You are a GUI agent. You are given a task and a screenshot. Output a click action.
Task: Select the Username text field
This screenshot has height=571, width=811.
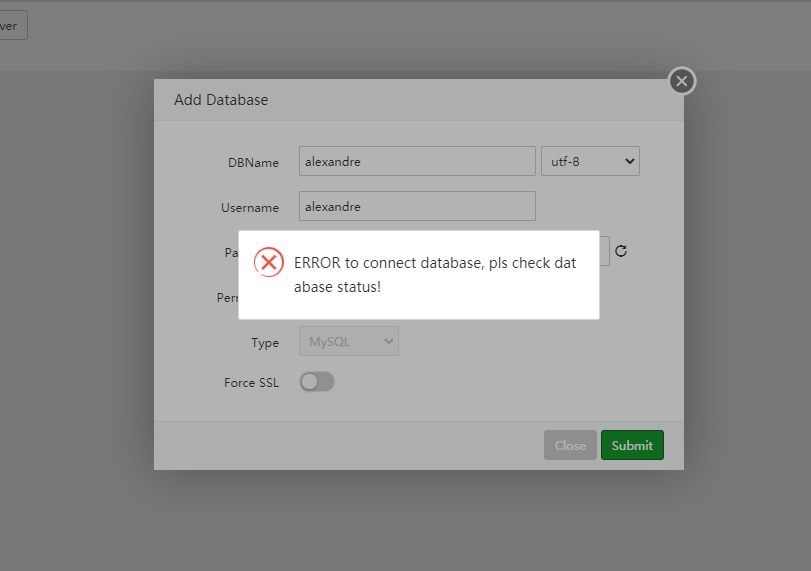417,207
